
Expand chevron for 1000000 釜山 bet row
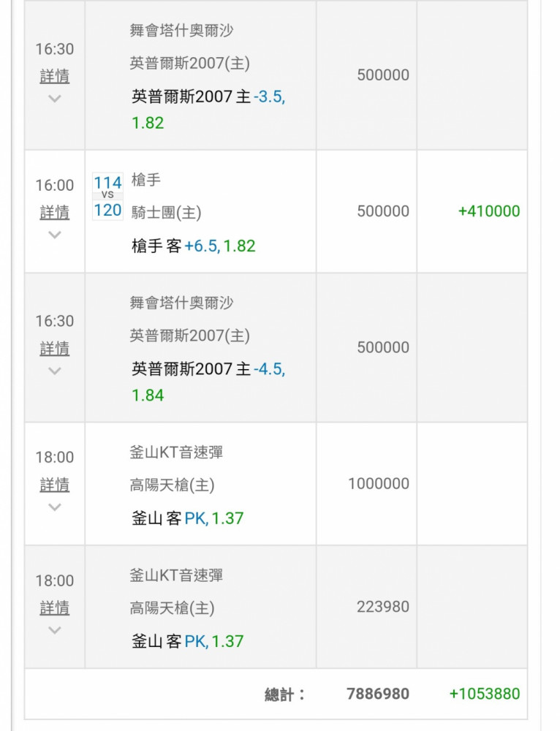[55, 507]
